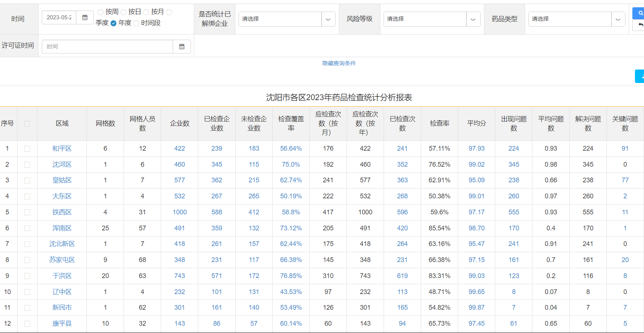
Task: Open the 和平区 district link
Action: pos(62,148)
